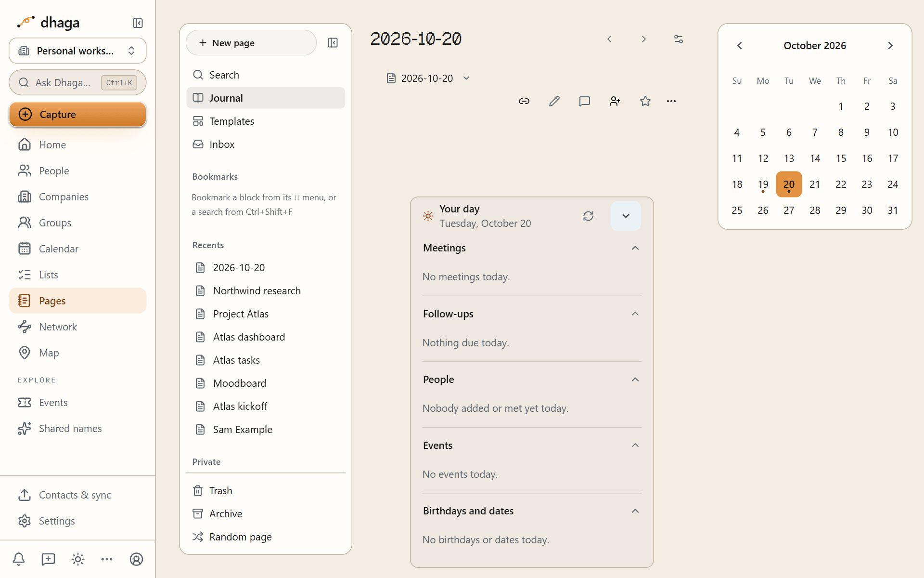This screenshot has width=924, height=578.
Task: Click the add person icon
Action: point(615,101)
